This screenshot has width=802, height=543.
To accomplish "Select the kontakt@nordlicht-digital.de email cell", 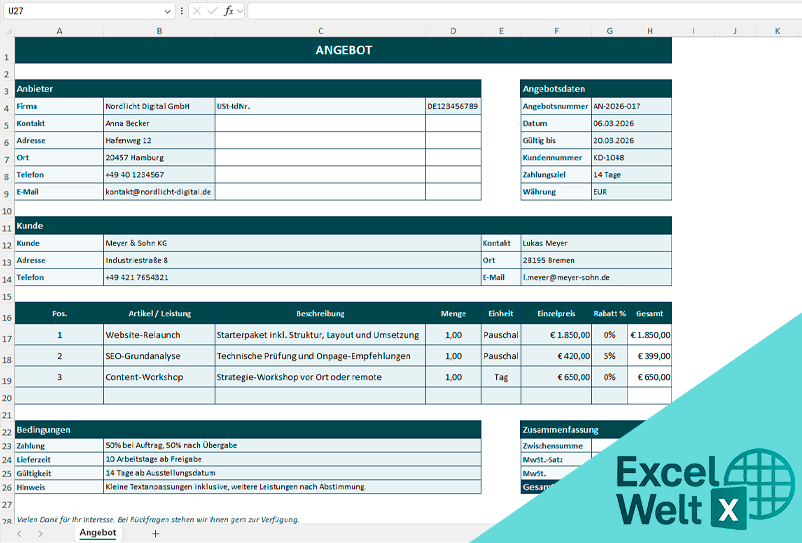I will point(159,191).
